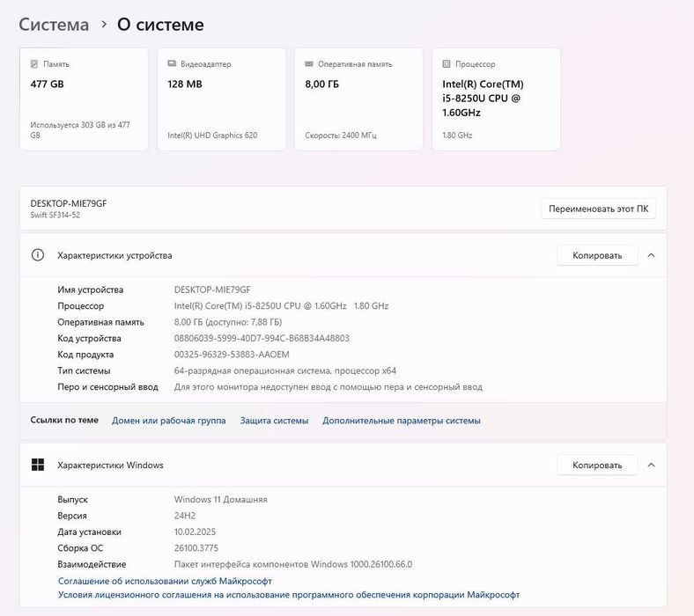Go back to Система in the breadcrumb
The height and width of the screenshot is (616, 694).
54,25
